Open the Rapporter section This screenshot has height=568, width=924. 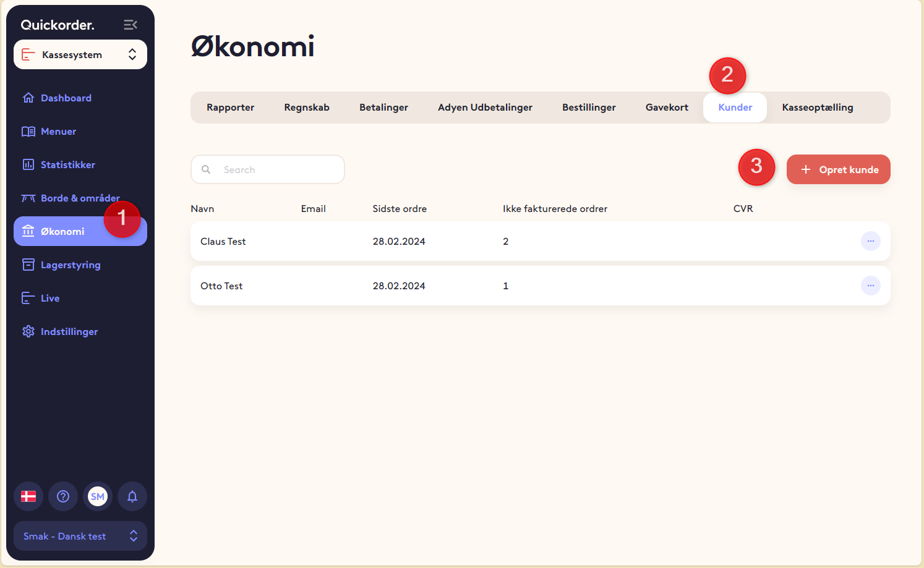pos(230,107)
